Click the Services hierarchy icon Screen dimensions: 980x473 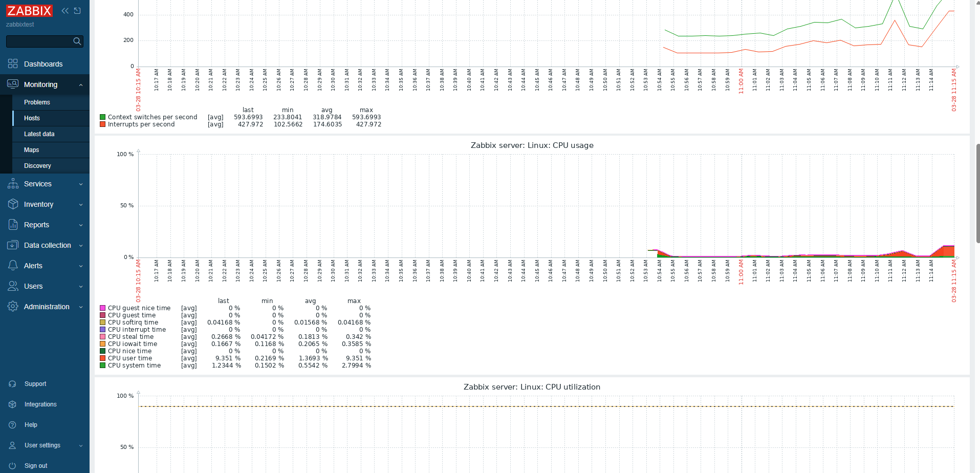(x=13, y=184)
